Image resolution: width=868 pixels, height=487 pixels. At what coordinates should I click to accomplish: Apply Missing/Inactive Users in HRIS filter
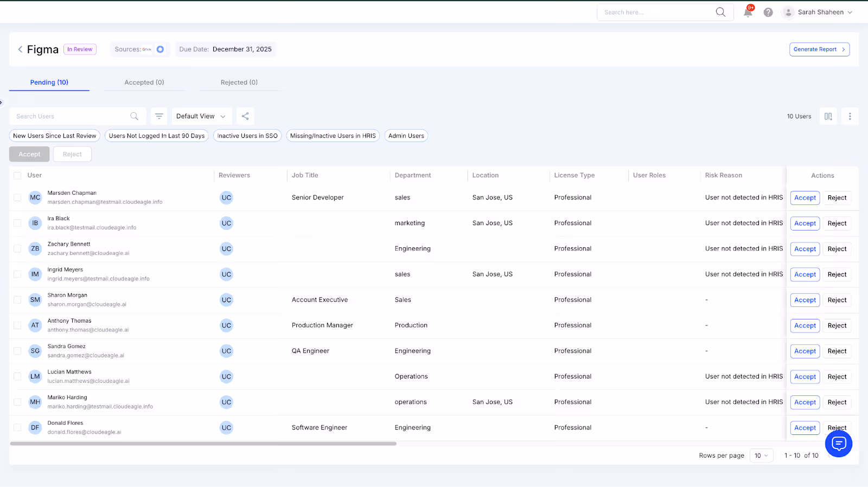pyautogui.click(x=333, y=136)
